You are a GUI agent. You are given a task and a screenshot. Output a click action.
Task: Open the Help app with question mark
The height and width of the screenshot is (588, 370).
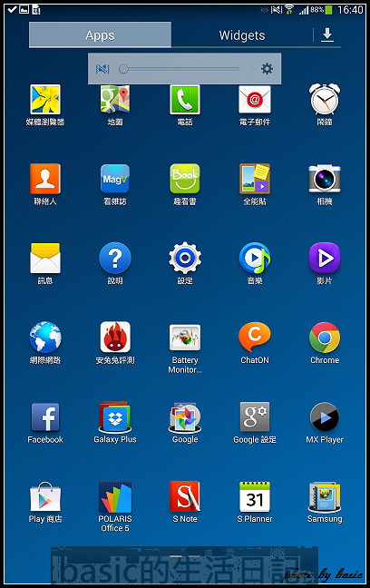coord(115,259)
